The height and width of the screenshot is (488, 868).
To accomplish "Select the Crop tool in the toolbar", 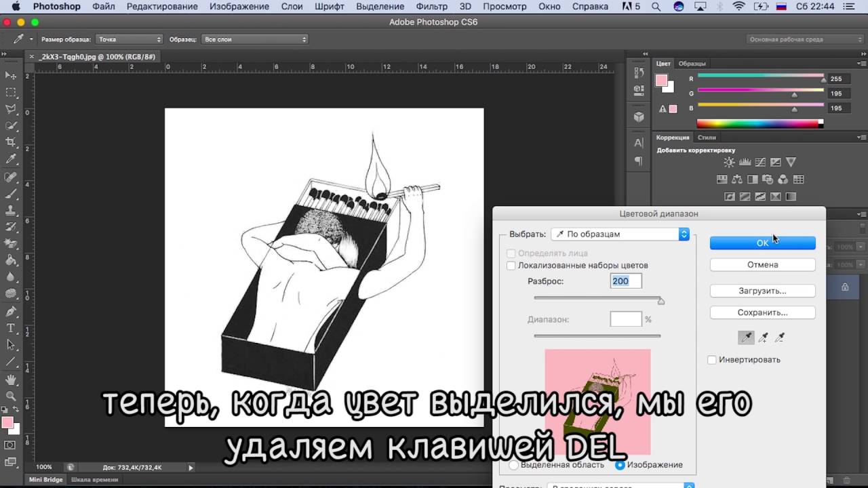I will click(x=11, y=142).
